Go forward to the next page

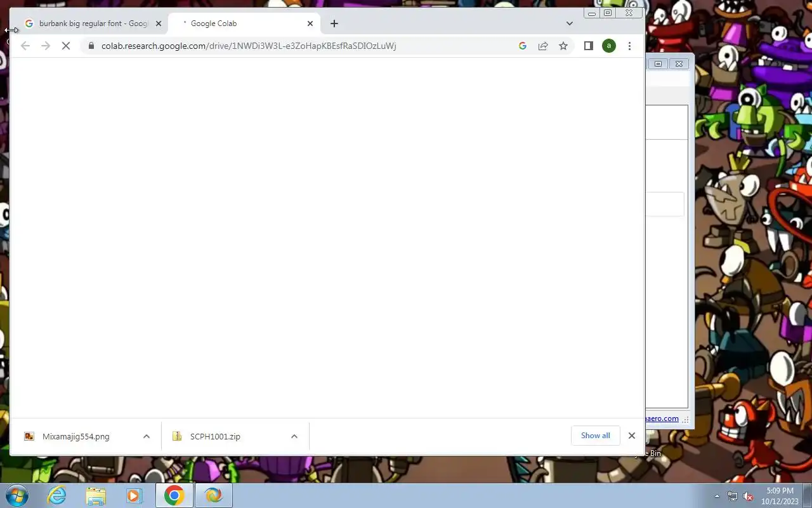point(46,46)
